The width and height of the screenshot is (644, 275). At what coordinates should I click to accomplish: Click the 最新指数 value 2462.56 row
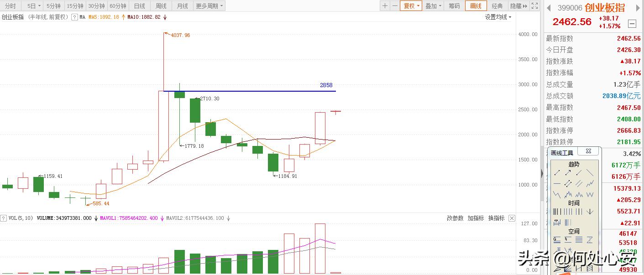tap(593, 38)
